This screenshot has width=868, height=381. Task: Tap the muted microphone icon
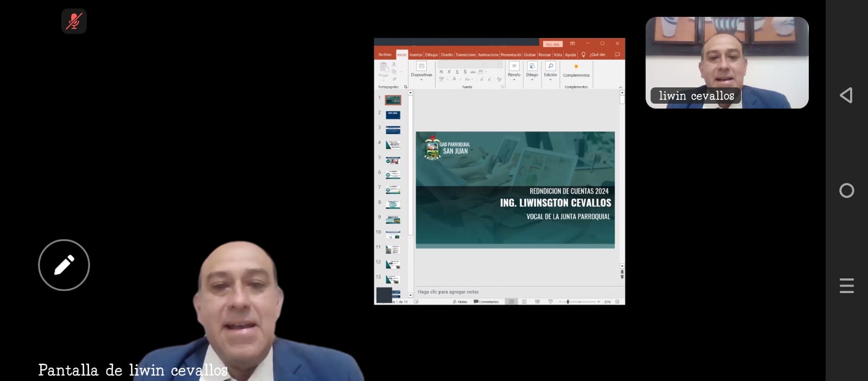click(x=74, y=21)
